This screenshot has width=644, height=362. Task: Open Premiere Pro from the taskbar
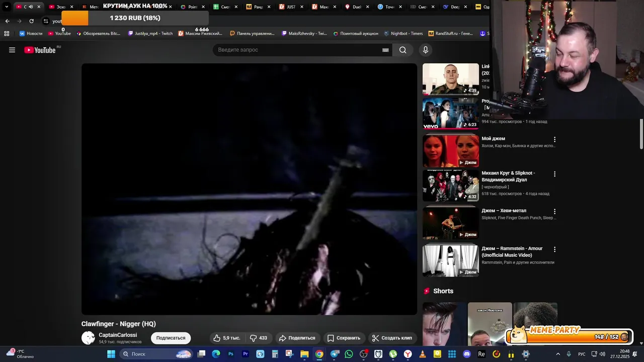click(246, 354)
